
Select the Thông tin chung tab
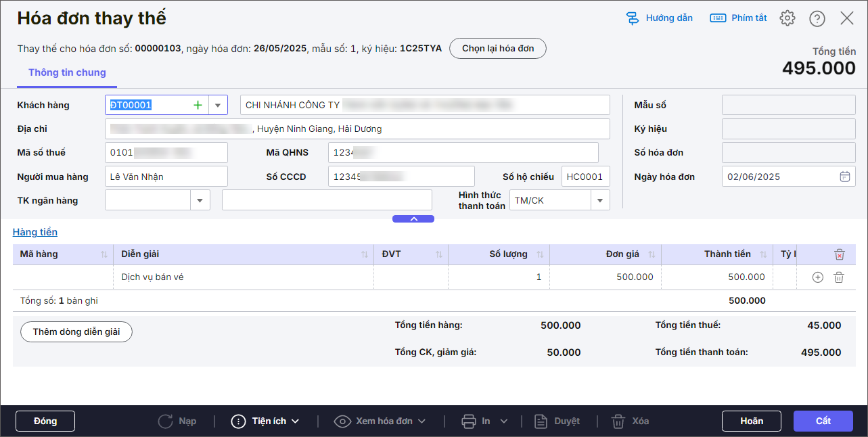(x=67, y=72)
